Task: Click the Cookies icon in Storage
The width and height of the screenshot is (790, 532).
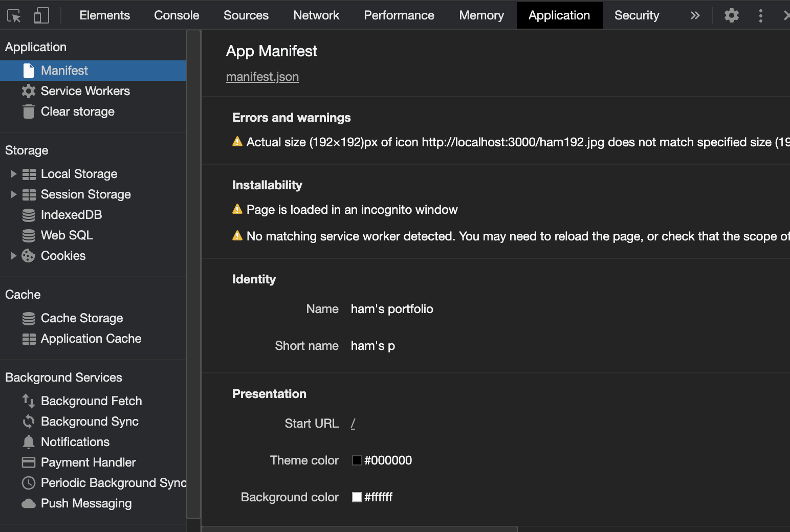Action: (29, 256)
